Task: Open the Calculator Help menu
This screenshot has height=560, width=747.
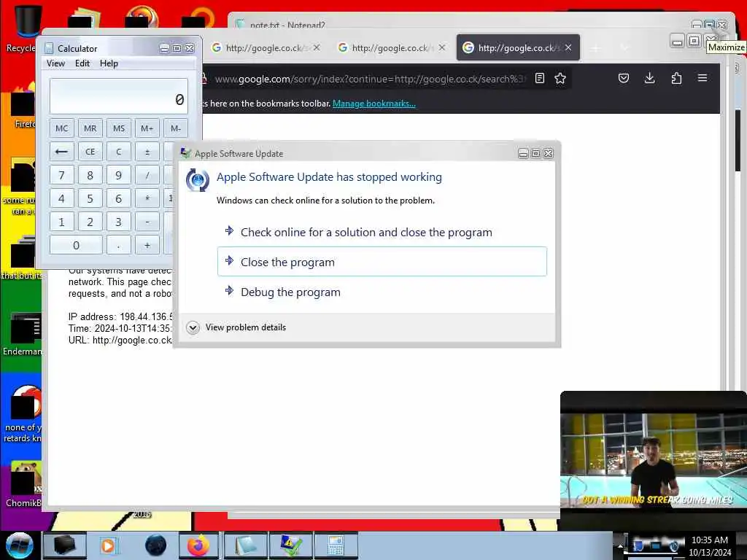Action: (109, 63)
